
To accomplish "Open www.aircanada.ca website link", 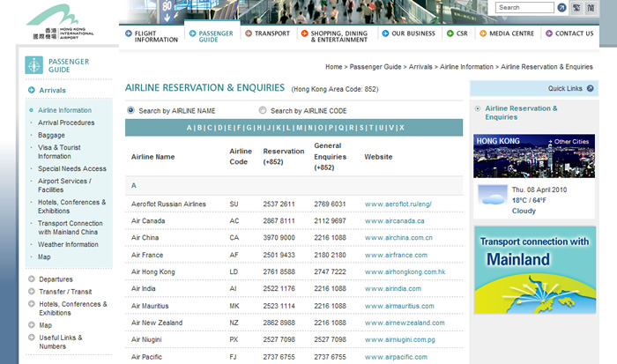I will click(x=394, y=220).
